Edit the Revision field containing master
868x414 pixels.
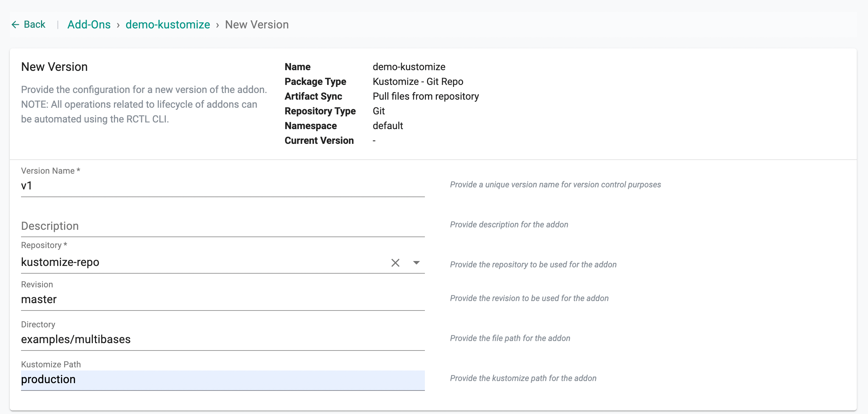tap(222, 299)
